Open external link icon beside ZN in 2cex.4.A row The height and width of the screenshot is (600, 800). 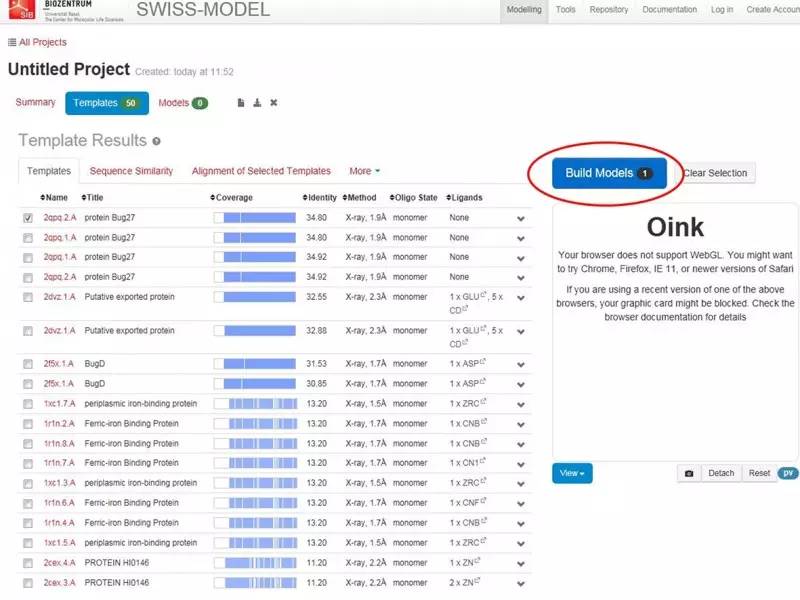coord(478,561)
